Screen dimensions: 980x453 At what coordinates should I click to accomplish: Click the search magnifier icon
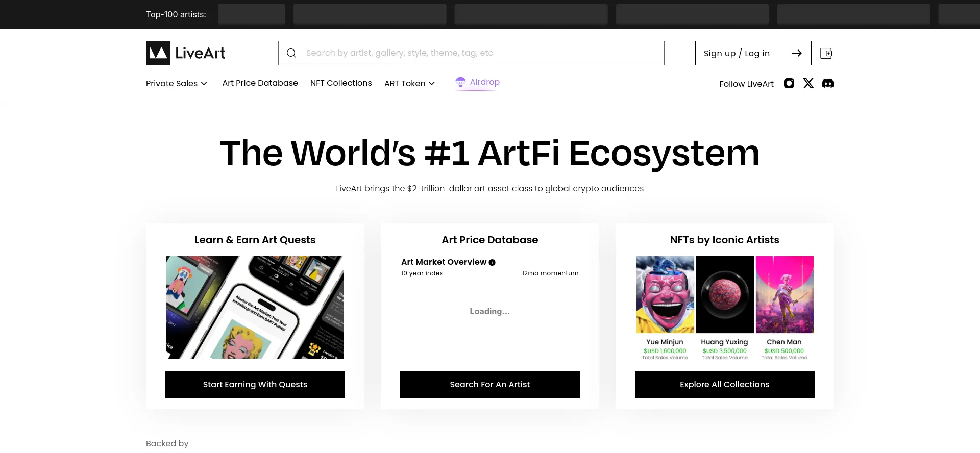pos(291,53)
